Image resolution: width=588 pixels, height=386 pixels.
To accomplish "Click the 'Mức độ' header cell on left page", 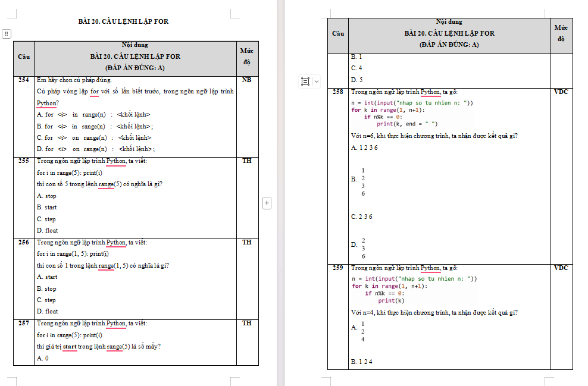I will point(247,57).
